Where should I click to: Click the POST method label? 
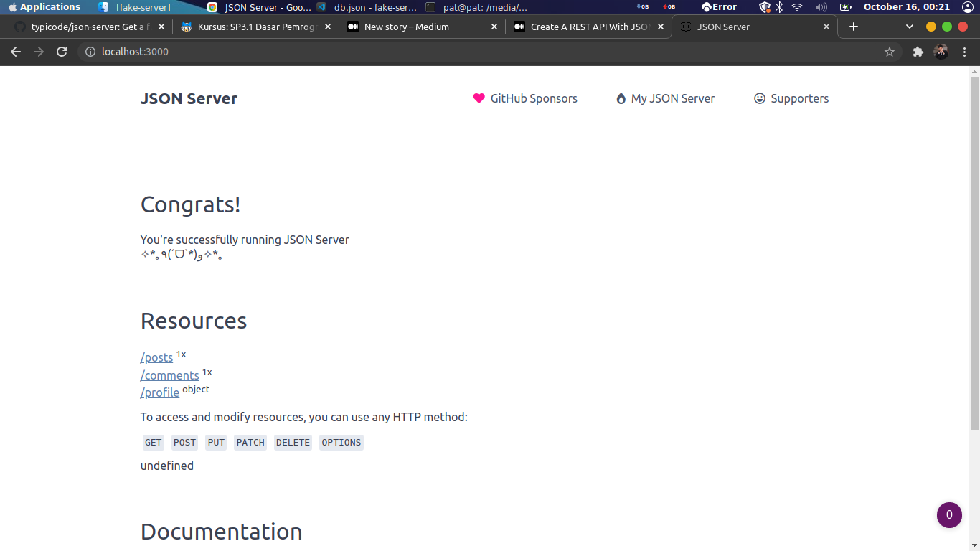184,443
